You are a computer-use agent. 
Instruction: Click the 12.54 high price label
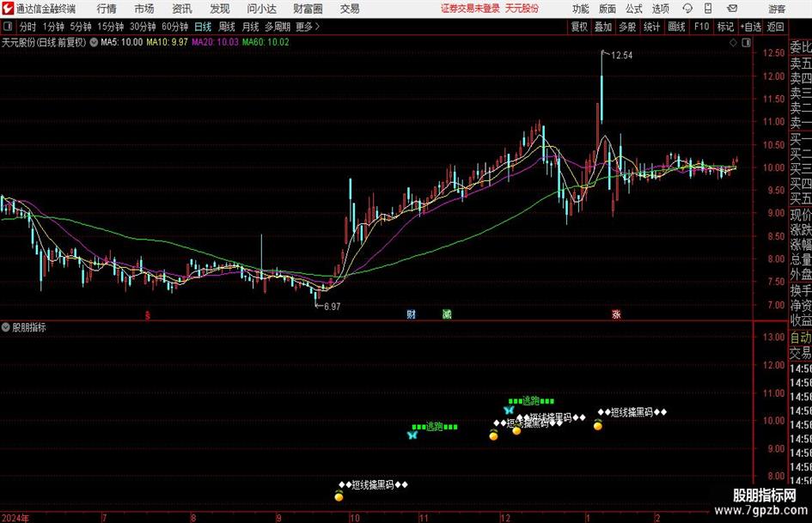[621, 56]
